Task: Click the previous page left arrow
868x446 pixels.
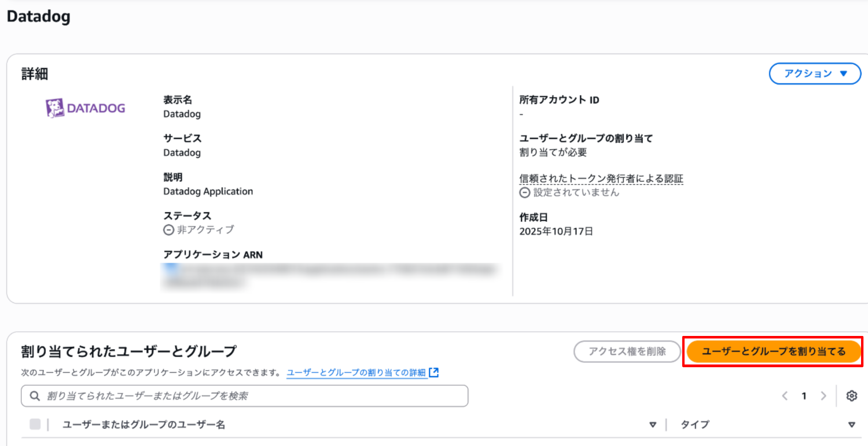Action: click(785, 396)
